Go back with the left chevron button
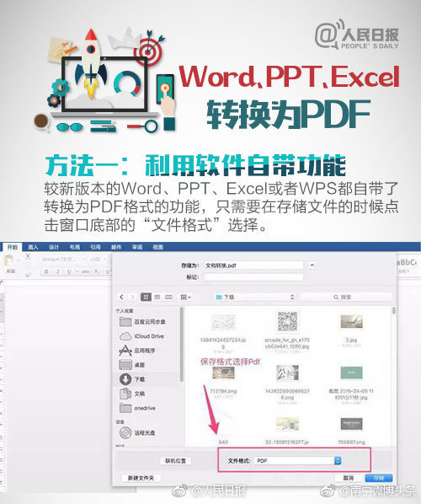Screen dimensions: 421x504 121,297
